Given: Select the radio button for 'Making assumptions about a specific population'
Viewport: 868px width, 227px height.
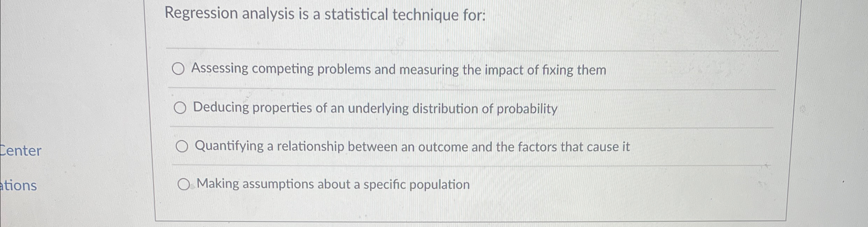Looking at the screenshot, I should coord(184,184).
